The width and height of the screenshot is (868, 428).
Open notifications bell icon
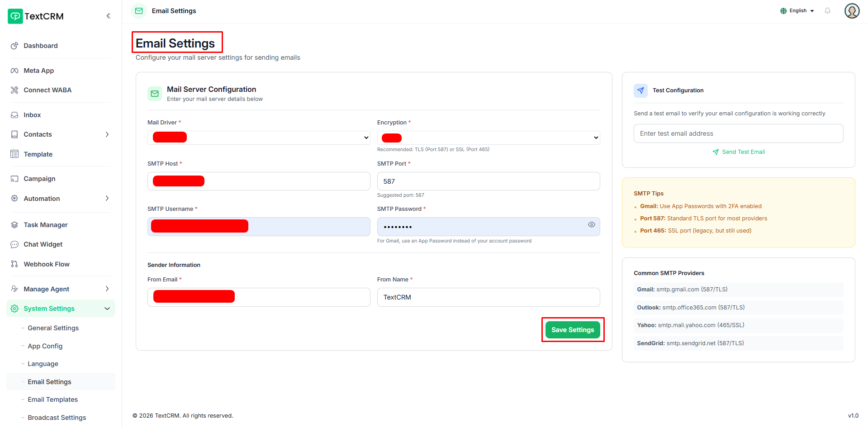(x=827, y=11)
